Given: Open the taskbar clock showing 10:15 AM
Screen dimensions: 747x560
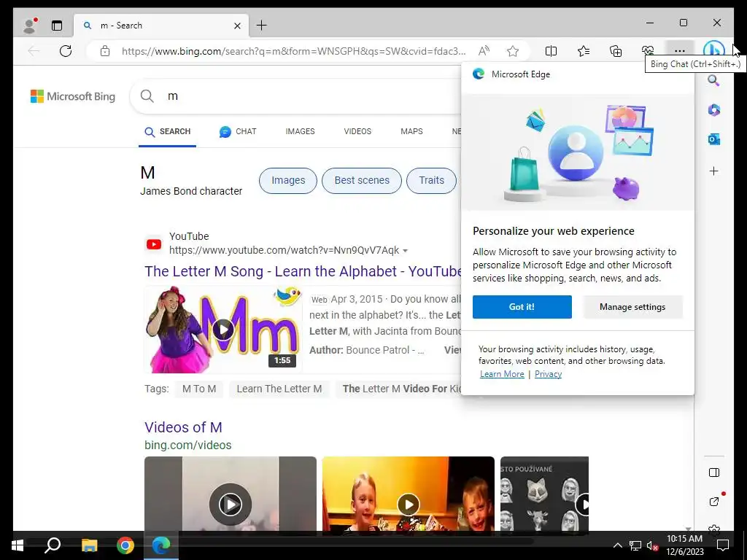Looking at the screenshot, I should (684, 545).
